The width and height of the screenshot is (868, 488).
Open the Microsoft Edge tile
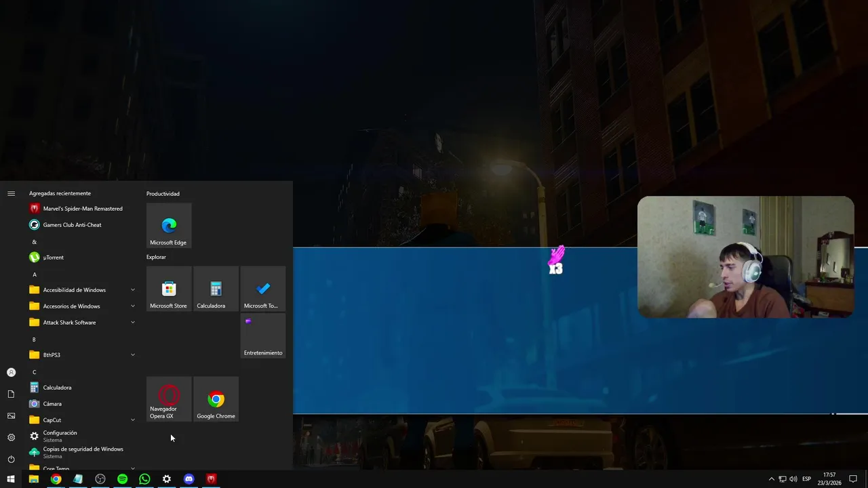point(169,226)
